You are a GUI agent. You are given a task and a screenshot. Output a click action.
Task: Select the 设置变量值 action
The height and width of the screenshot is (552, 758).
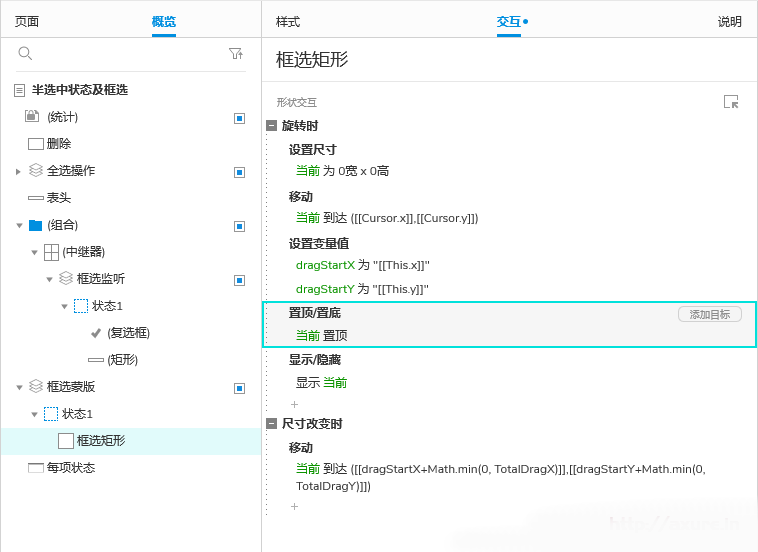319,244
